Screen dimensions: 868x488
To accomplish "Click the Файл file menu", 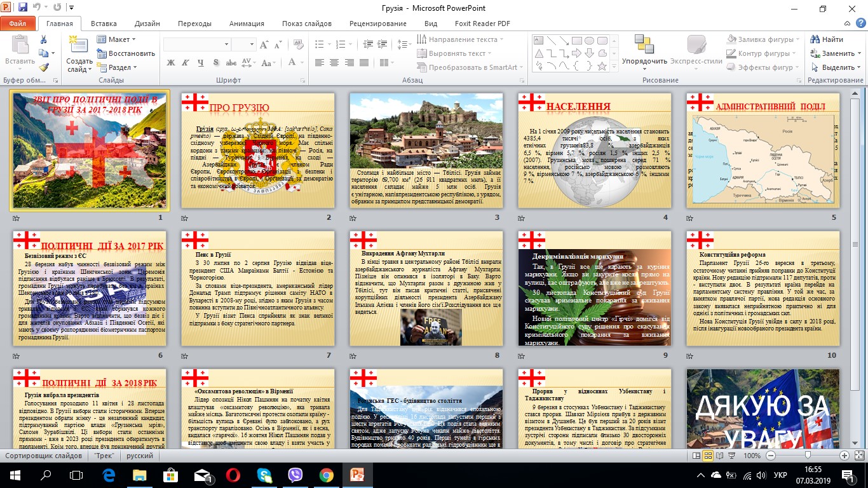I will pyautogui.click(x=18, y=24).
